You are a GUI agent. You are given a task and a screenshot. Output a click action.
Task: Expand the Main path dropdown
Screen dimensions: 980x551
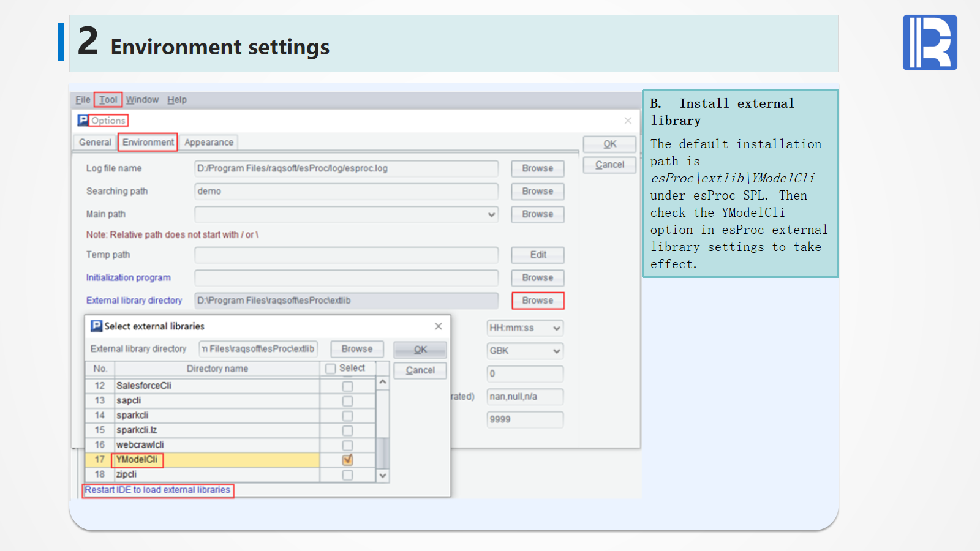pos(491,214)
